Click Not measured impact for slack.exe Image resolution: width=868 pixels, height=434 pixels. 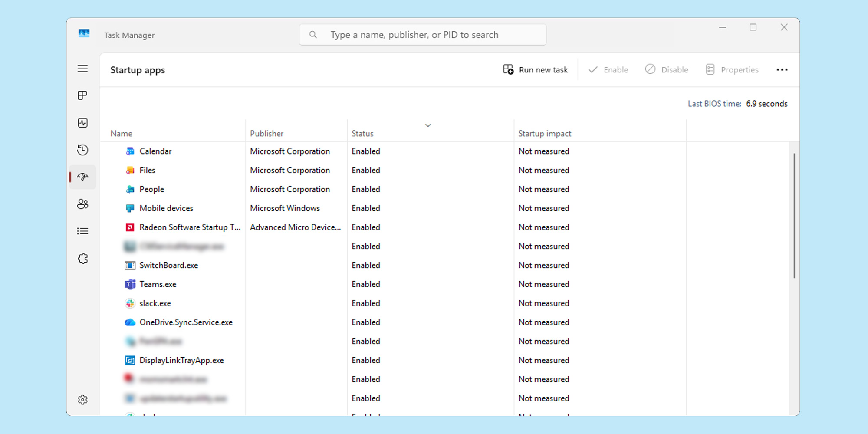[544, 303]
